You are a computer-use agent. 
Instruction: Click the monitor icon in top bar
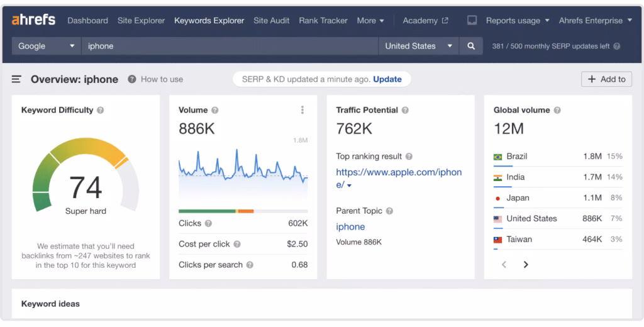(x=472, y=20)
